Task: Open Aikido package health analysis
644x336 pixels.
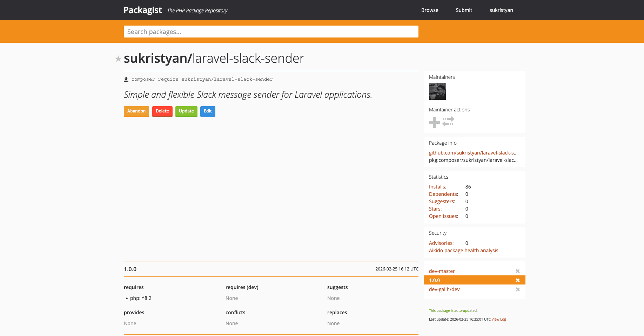Action: point(463,251)
